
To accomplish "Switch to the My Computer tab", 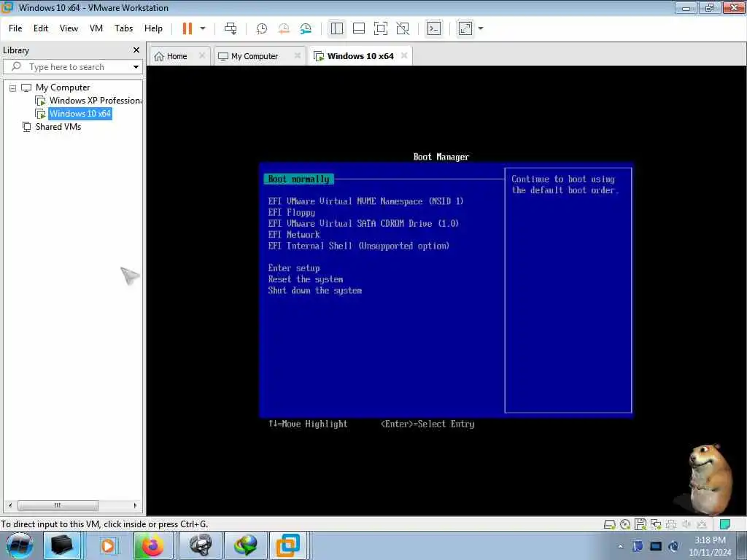I will click(x=255, y=56).
